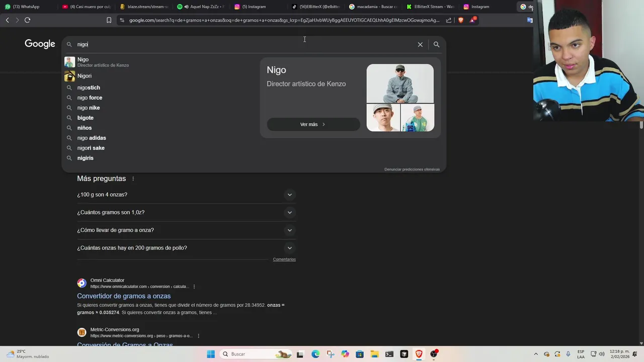Open the Conversión de Gramos a Onzas link

click(125, 345)
